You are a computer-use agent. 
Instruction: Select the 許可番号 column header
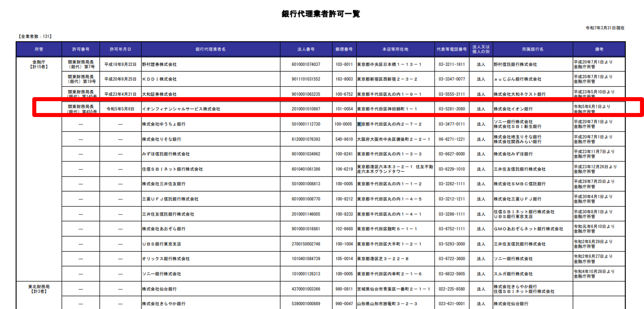tap(81, 49)
